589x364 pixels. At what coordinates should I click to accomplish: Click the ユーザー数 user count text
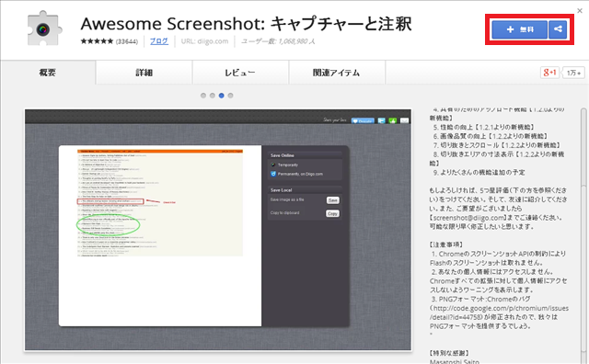click(x=278, y=41)
